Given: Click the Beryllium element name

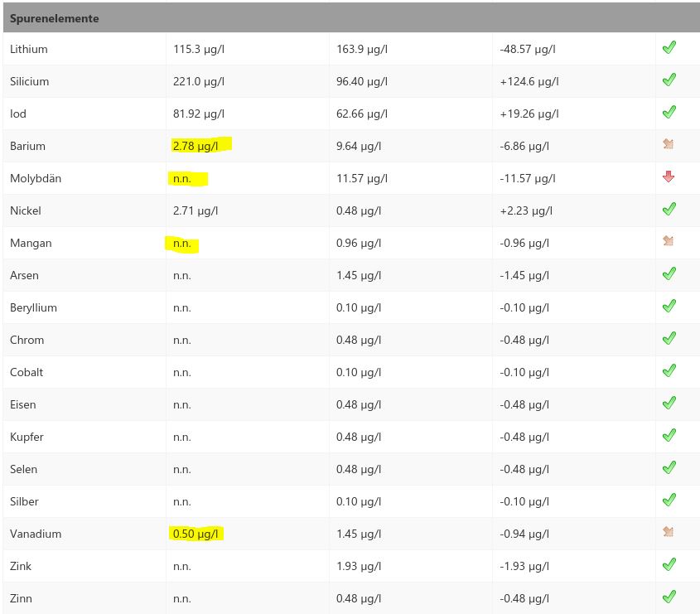Looking at the screenshot, I should click(x=33, y=307).
